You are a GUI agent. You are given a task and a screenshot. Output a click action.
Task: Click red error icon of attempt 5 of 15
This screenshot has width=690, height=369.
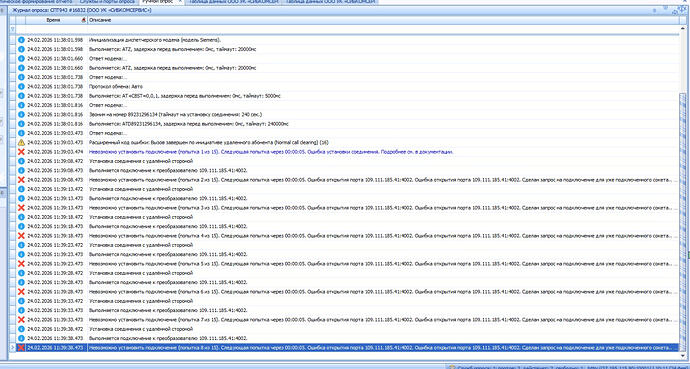coord(21,263)
